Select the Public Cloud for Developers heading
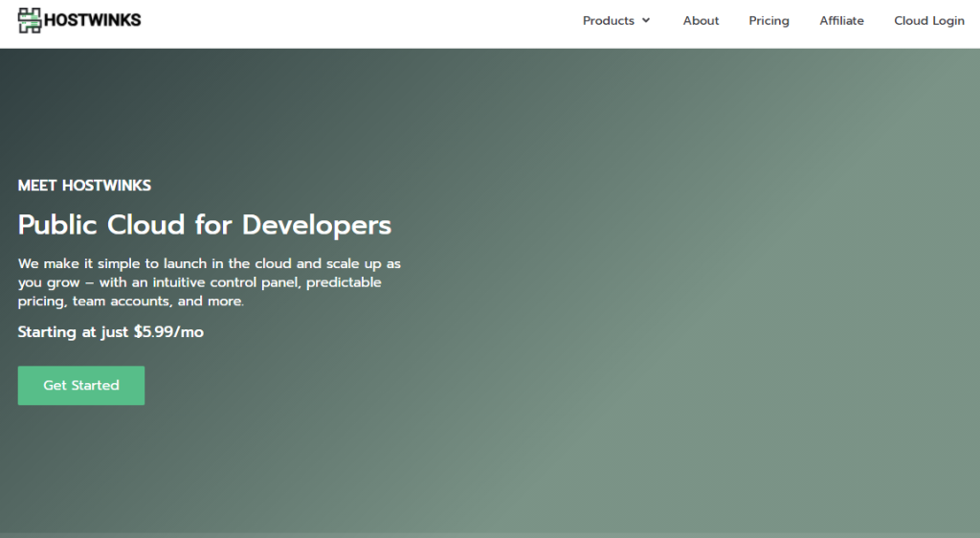This screenshot has width=980, height=538. (205, 225)
